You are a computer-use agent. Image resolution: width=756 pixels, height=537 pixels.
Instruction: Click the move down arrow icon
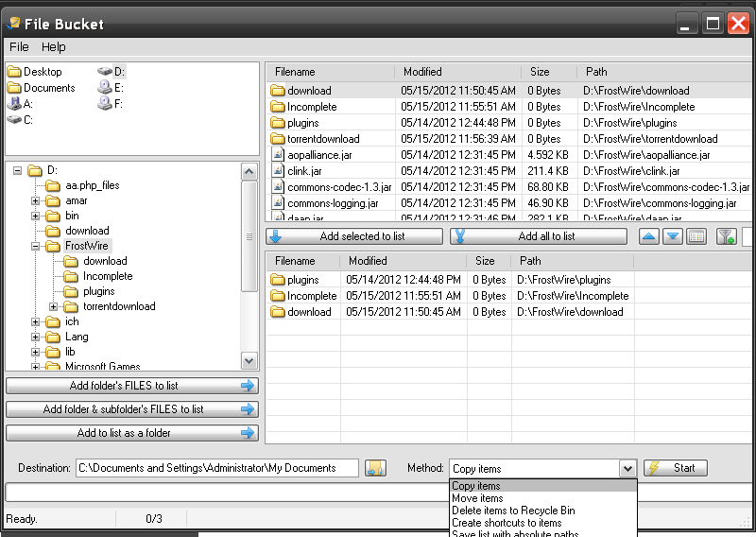(x=673, y=236)
